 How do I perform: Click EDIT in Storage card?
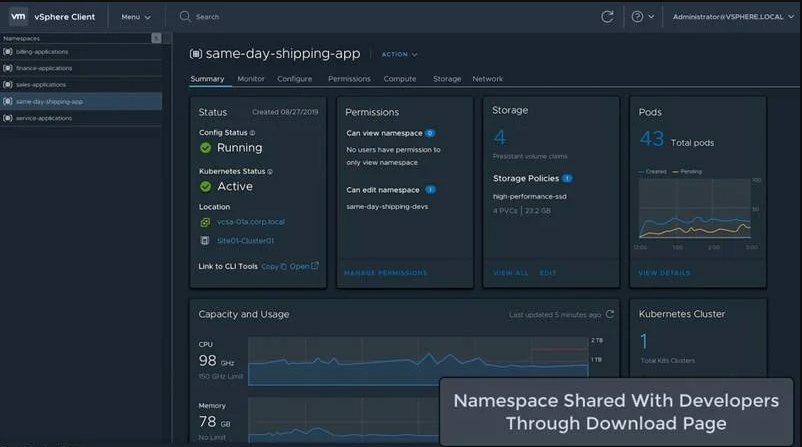547,273
